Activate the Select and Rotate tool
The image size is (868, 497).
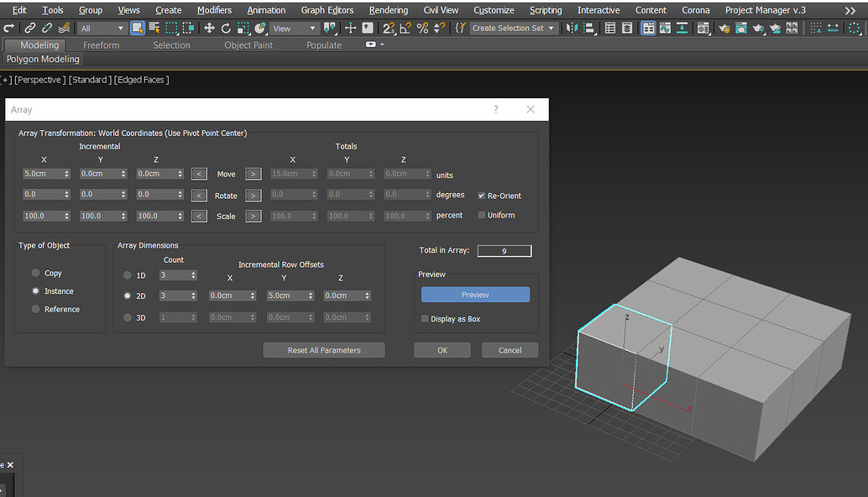(225, 29)
